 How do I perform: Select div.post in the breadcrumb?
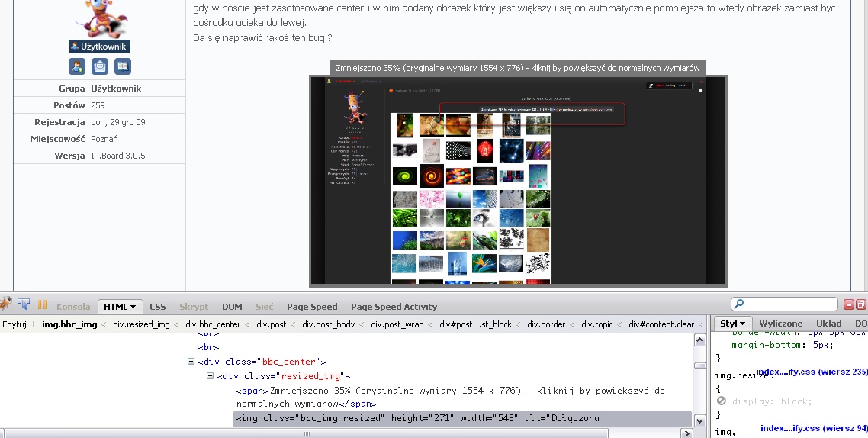tap(272, 324)
